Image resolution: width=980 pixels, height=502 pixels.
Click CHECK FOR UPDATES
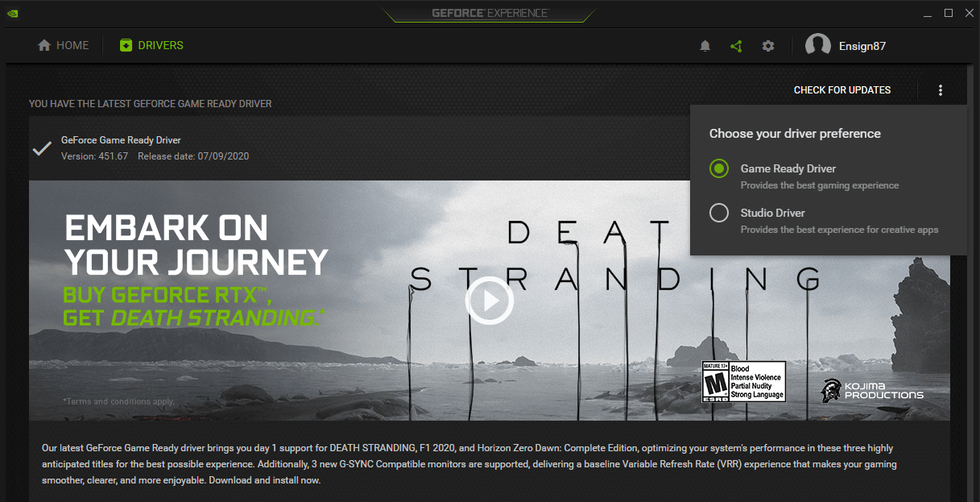click(x=842, y=90)
